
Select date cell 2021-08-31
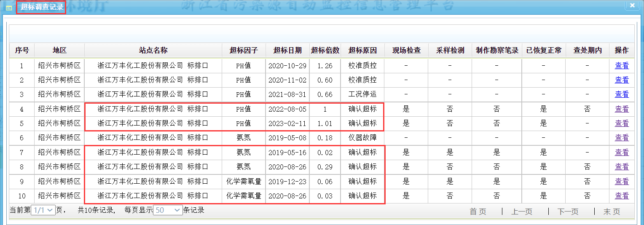[287, 94]
